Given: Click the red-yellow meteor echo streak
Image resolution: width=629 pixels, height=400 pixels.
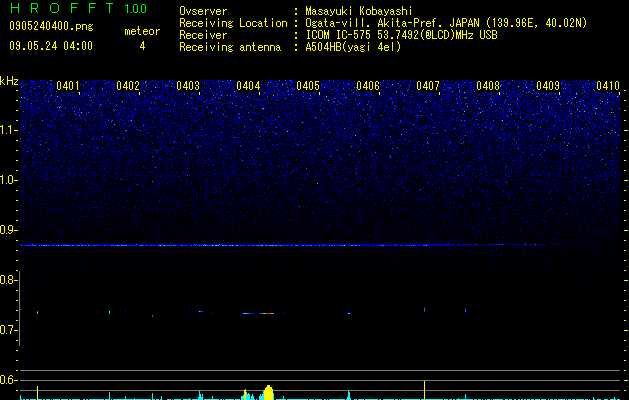Looking at the screenshot, I should [258, 313].
